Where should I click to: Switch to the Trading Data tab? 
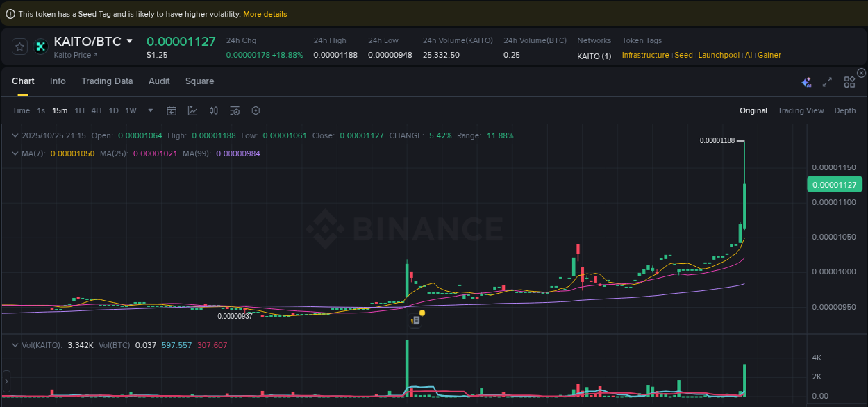[107, 81]
